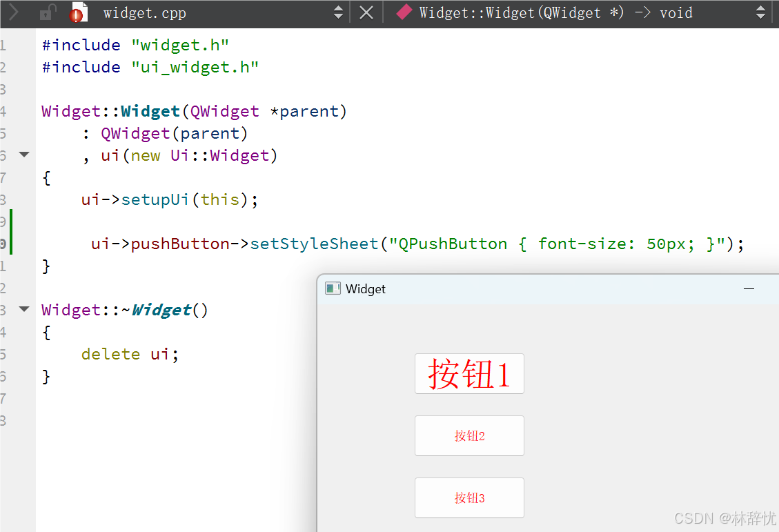Click the forward navigation arrow in editor toolbar

point(13,12)
